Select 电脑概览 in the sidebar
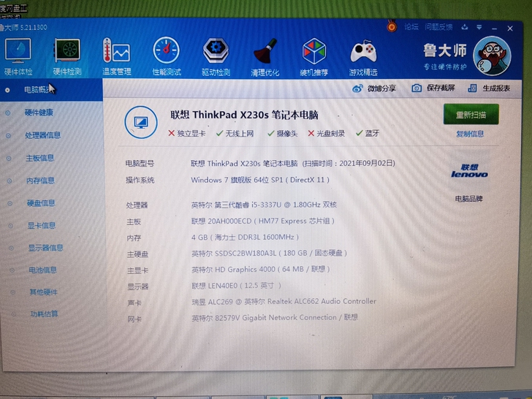Viewport: 532px width, 399px height. tap(51, 90)
